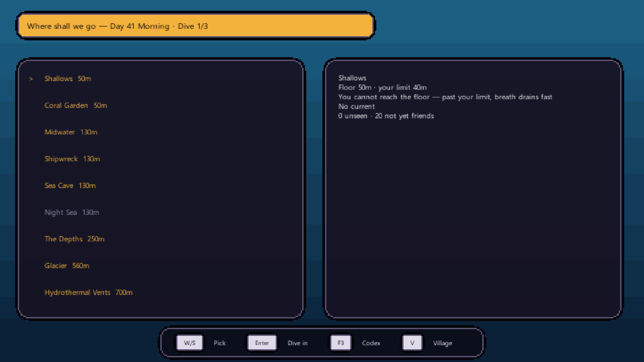
Task: Choose Hydrothermal Vents 700m
Action: 89,292
